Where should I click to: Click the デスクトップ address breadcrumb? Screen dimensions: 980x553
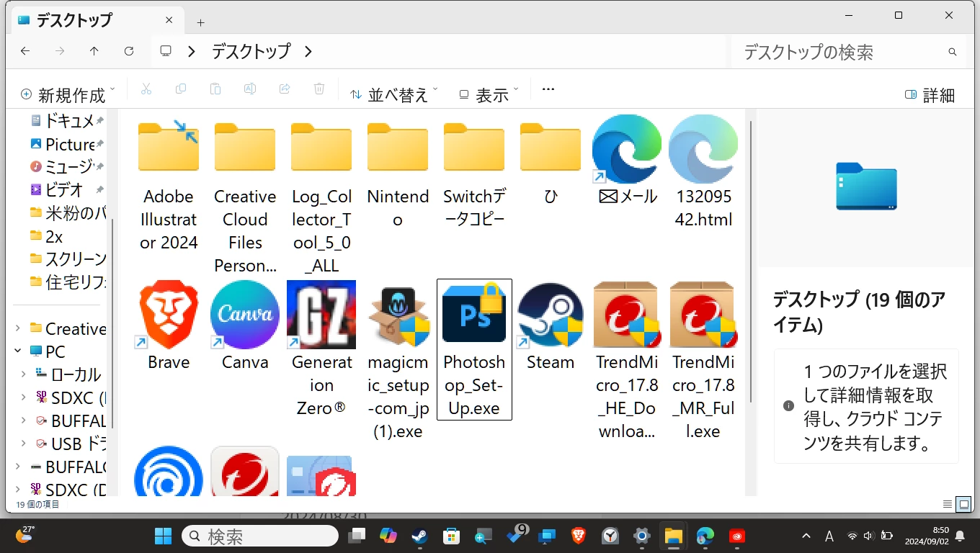pos(251,51)
